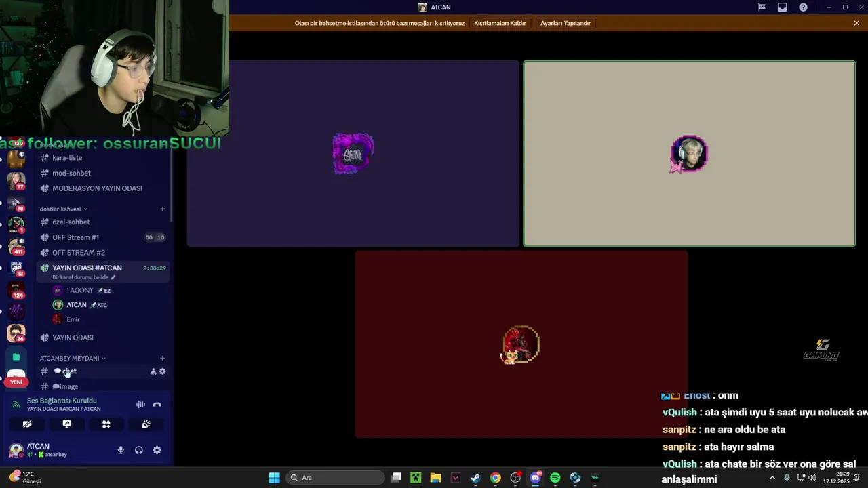Open Discord user settings gear beside ATCAN
Viewport: 868px width, 488px height.
[x=157, y=450]
